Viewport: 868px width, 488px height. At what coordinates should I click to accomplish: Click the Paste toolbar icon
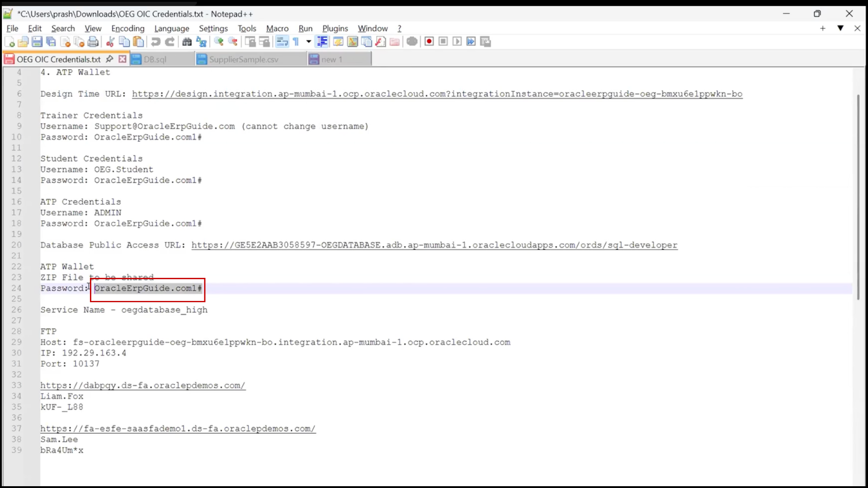coord(138,42)
